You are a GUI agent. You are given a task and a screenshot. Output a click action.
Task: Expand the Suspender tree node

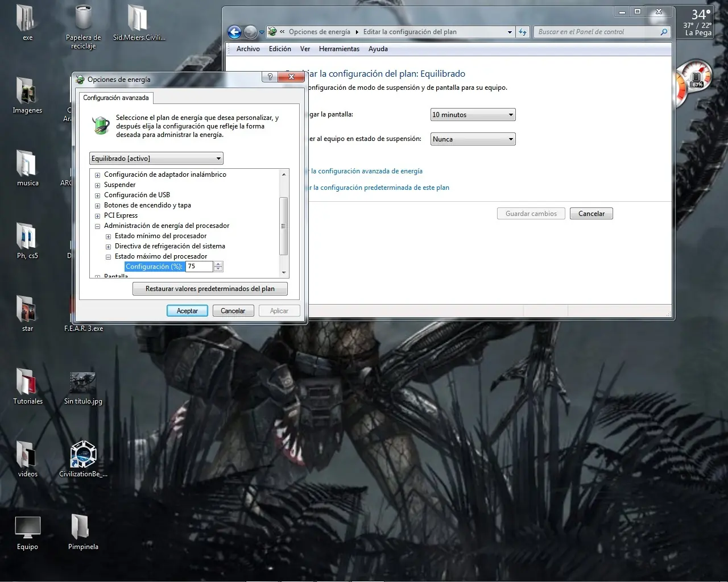click(97, 185)
